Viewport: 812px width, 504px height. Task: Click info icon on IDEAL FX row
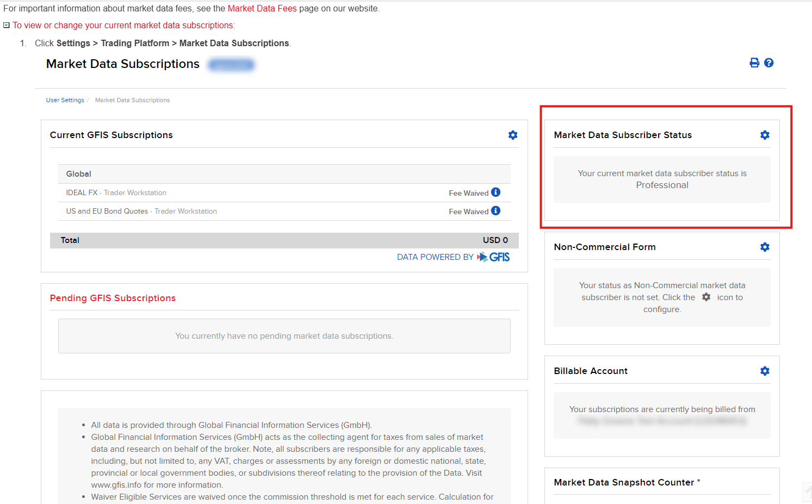pos(495,192)
